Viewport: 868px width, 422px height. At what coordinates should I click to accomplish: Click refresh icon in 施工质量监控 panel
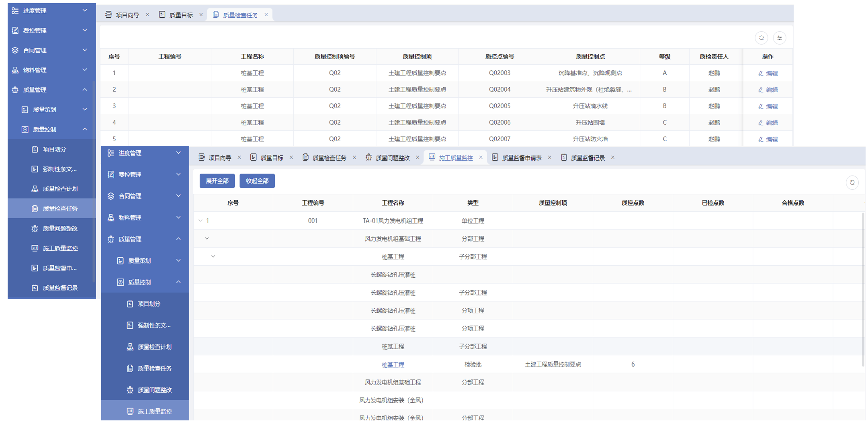pos(852,182)
